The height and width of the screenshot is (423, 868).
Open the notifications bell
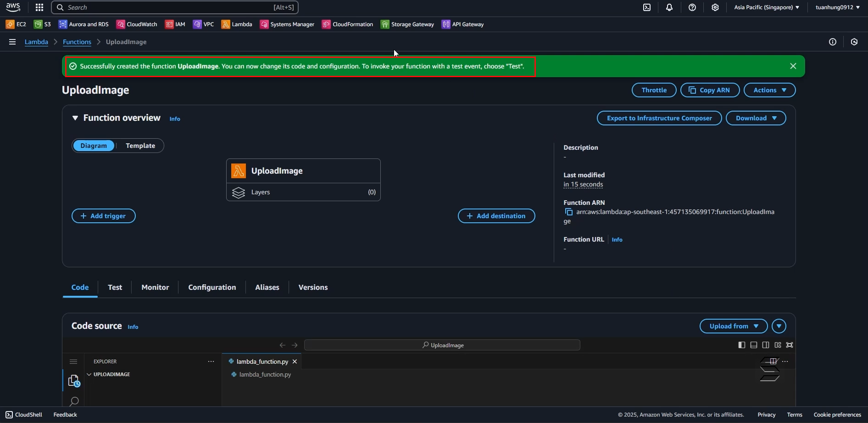click(669, 7)
